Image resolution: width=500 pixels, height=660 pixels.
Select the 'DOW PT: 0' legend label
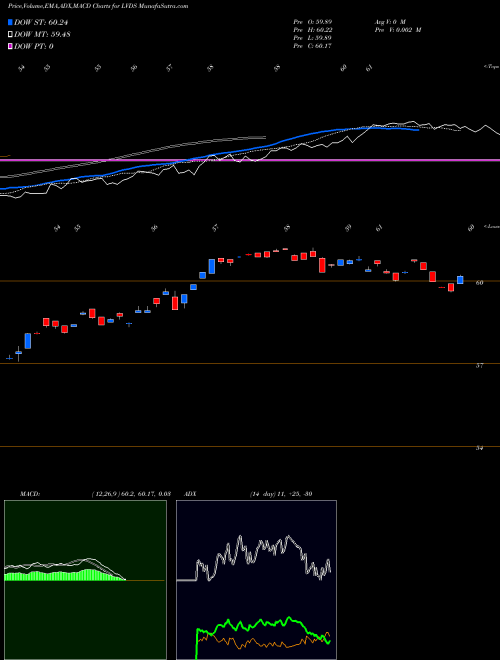point(34,46)
